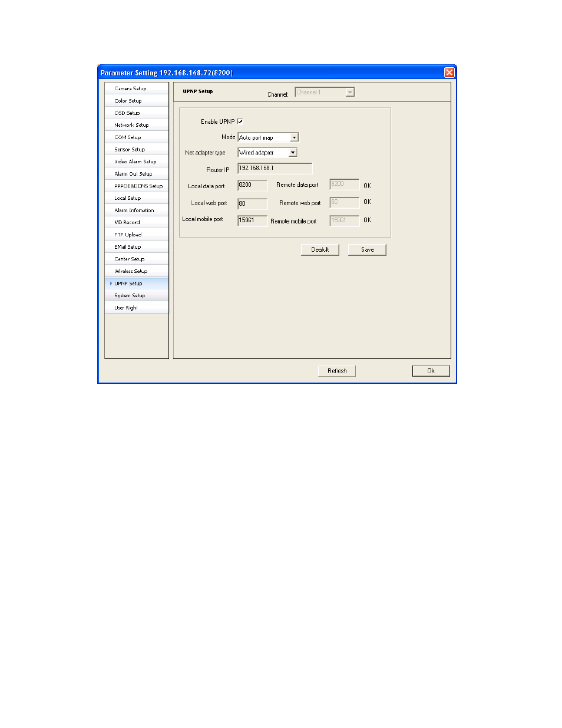Click the Remote data port field

coord(344,185)
